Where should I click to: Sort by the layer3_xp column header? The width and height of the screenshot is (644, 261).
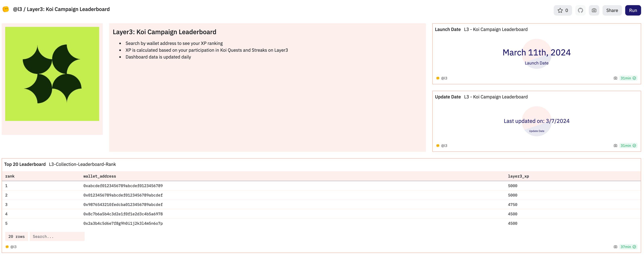coord(518,176)
